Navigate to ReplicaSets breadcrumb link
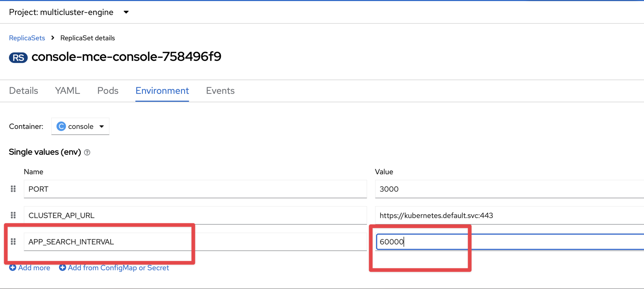Screen dimensions: 644x289 (27, 38)
